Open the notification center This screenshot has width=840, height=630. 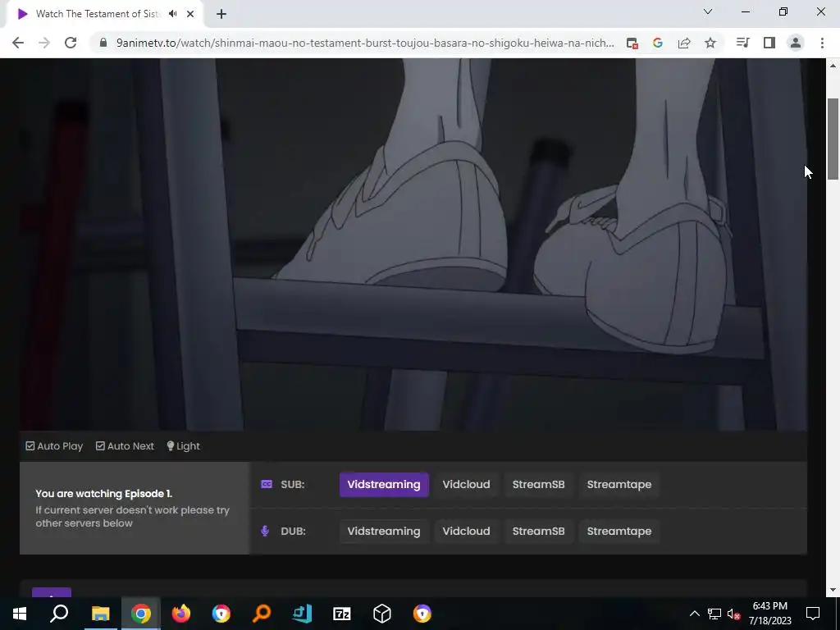pos(813,614)
